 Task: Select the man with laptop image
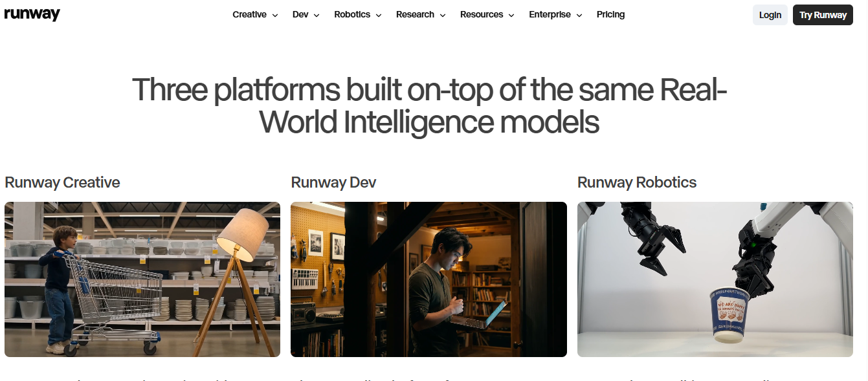point(428,279)
